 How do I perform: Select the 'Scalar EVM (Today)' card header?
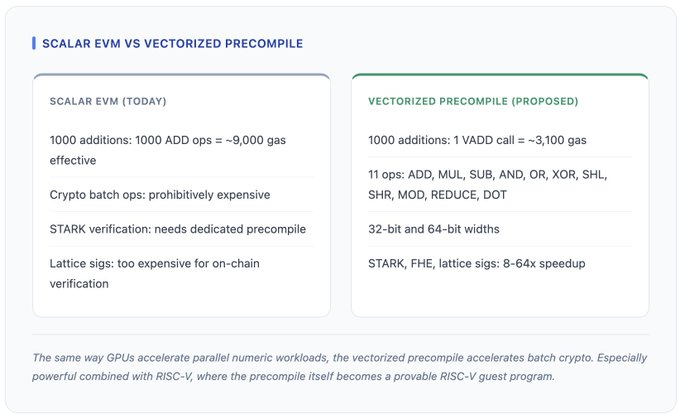108,101
